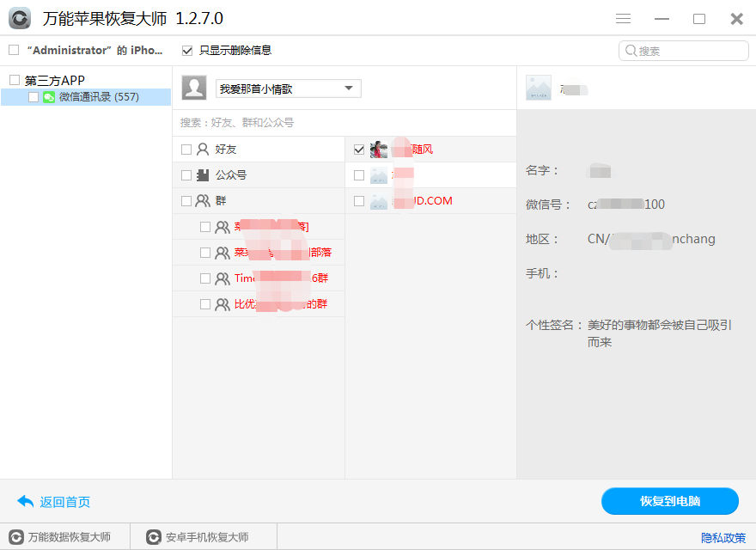The height and width of the screenshot is (550, 756).
Task: Select the 群 category row
Action: click(259, 201)
